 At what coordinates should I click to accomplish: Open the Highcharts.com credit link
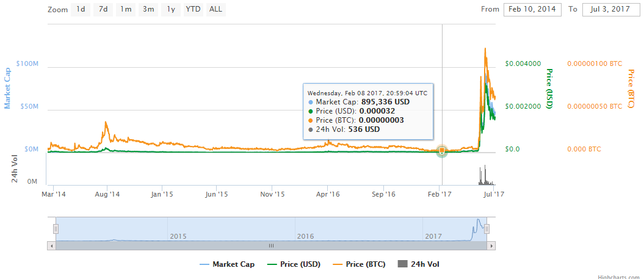pos(618,277)
